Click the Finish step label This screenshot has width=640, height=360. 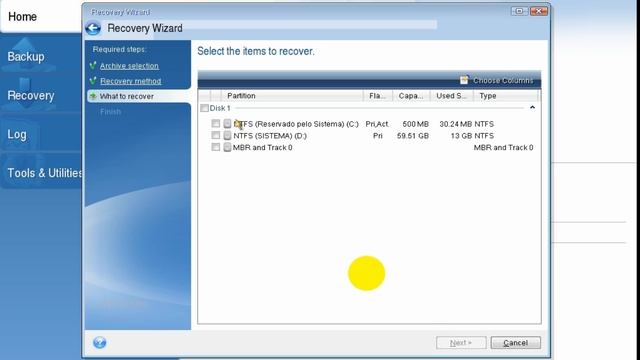(111, 112)
